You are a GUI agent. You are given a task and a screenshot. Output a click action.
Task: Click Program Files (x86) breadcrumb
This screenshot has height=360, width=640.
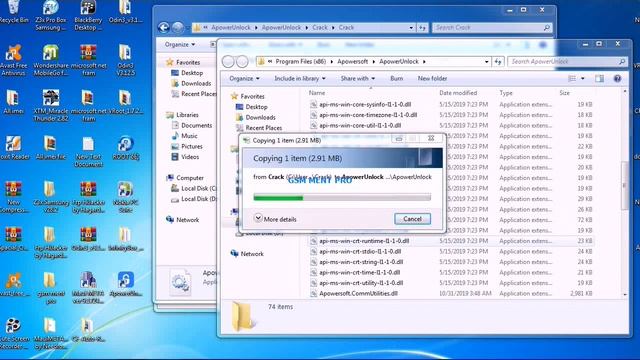click(x=300, y=62)
